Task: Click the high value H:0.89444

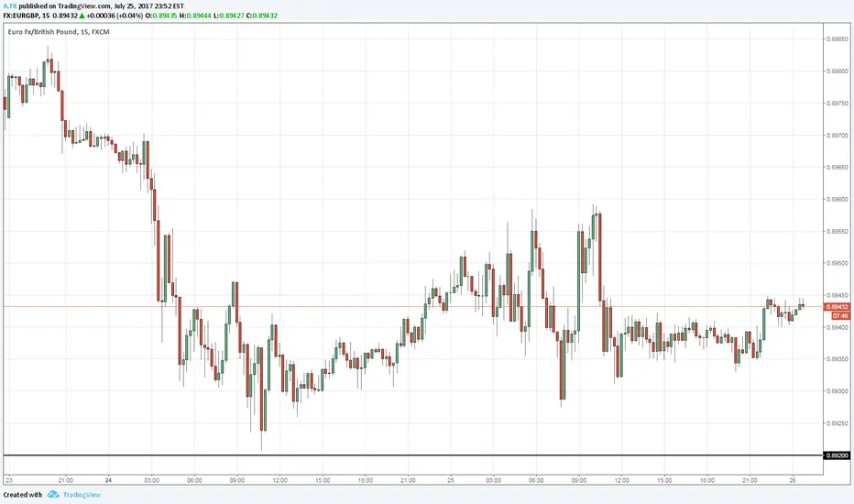Action: pyautogui.click(x=195, y=16)
